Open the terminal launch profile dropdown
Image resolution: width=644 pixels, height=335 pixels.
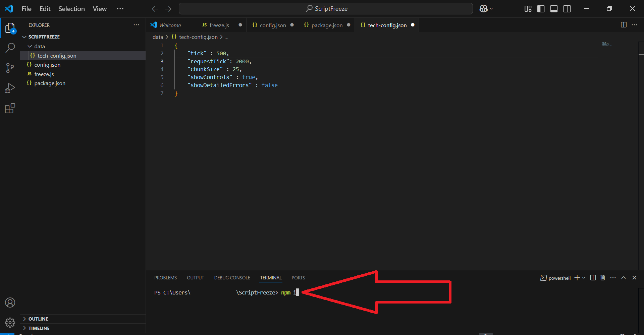click(x=584, y=278)
